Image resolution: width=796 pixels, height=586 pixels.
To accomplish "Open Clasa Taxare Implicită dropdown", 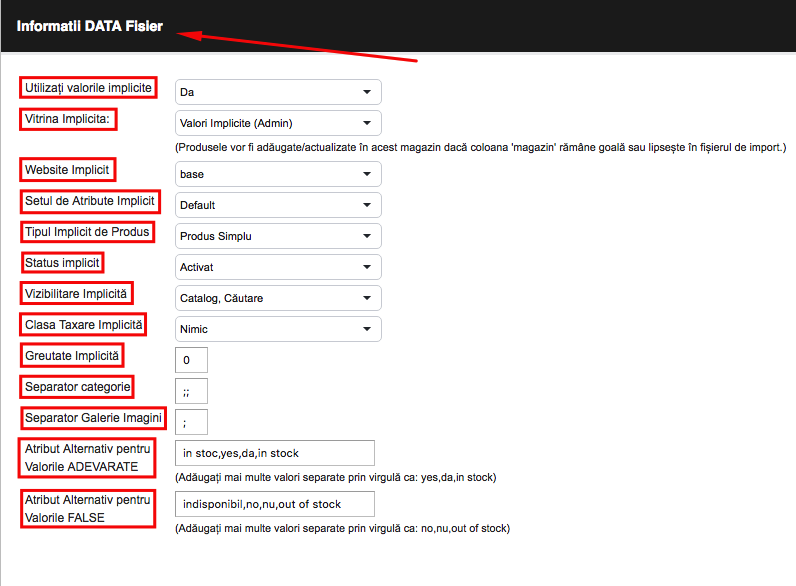I will click(x=278, y=329).
